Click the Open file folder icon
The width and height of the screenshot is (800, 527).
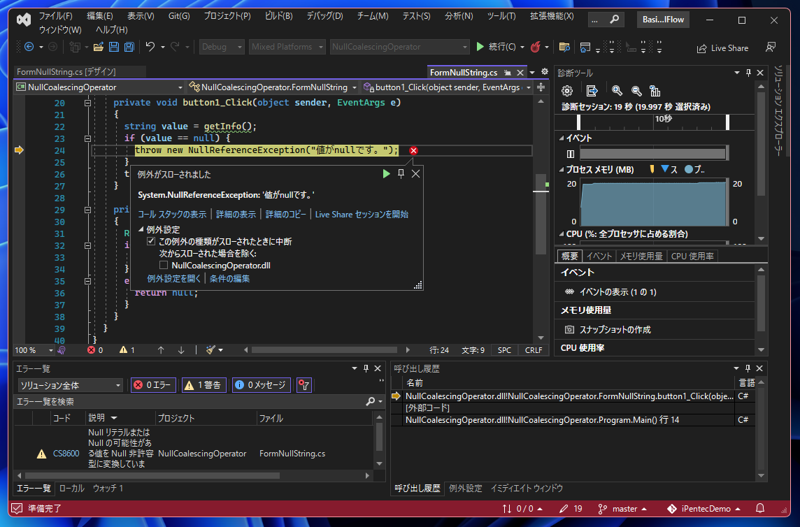(x=98, y=47)
